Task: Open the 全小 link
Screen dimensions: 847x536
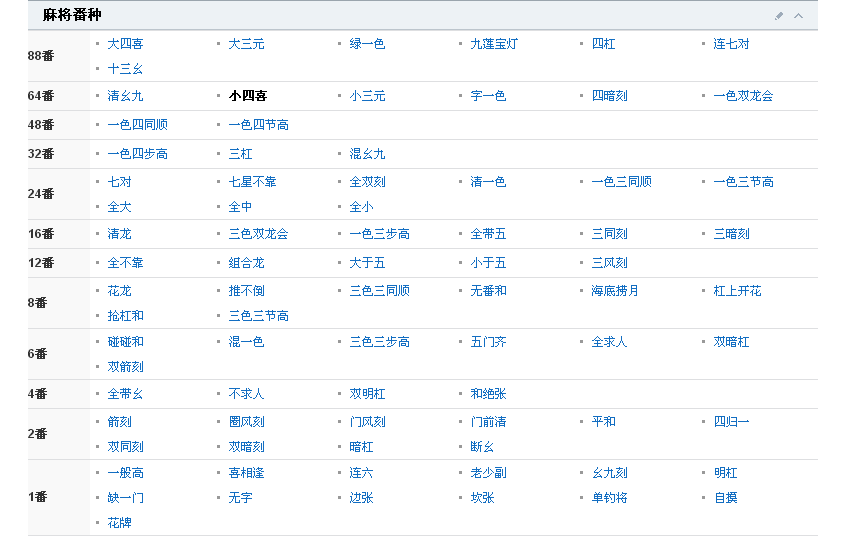Action: 361,206
